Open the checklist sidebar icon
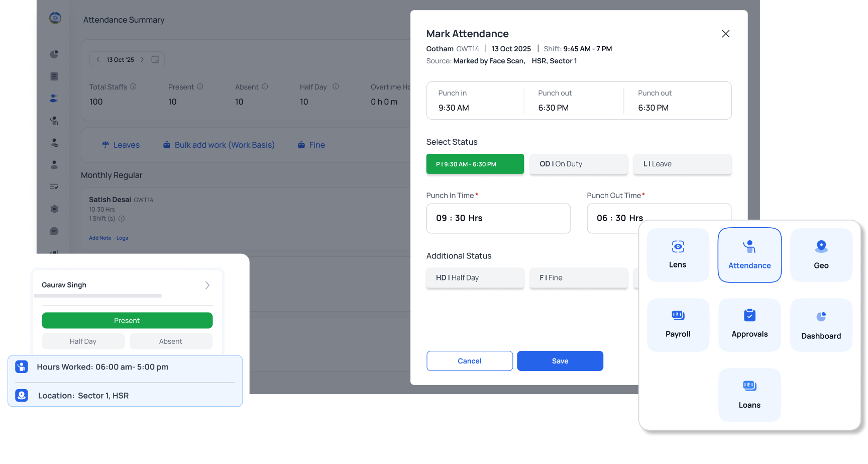 tap(54, 187)
